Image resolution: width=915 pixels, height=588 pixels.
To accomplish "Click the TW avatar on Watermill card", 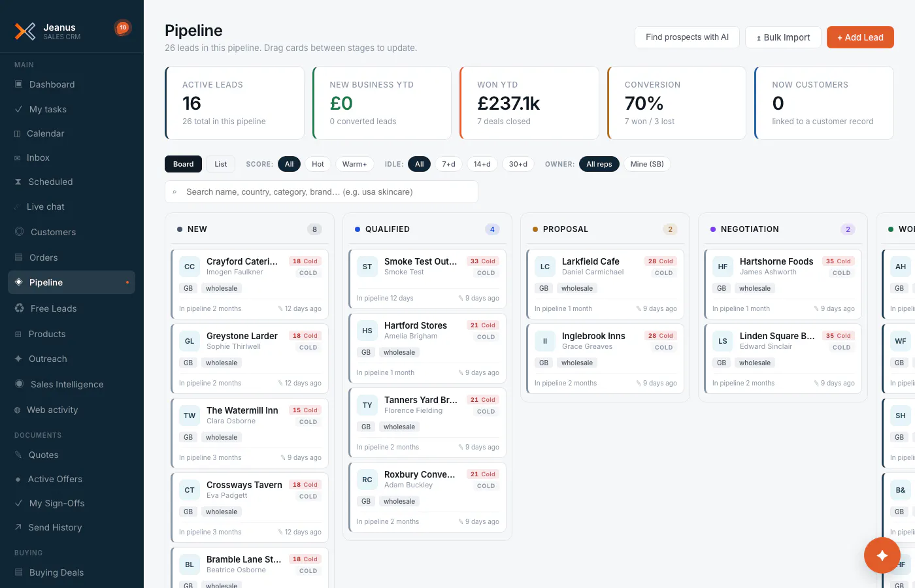I will (190, 416).
